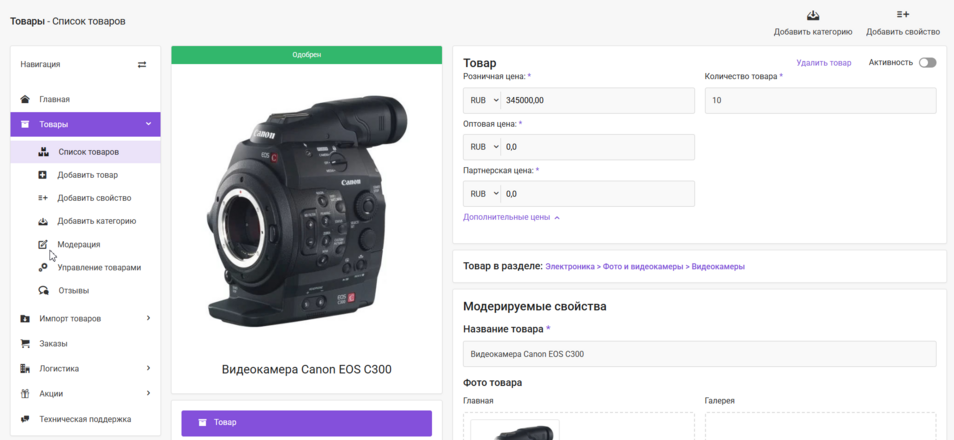Click the Reviews speech bubble icon
This screenshot has width=954, height=440.
pyautogui.click(x=43, y=291)
